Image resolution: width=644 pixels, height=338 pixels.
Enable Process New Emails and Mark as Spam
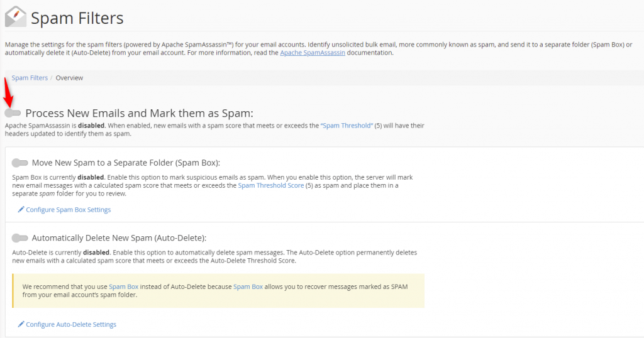[13, 113]
